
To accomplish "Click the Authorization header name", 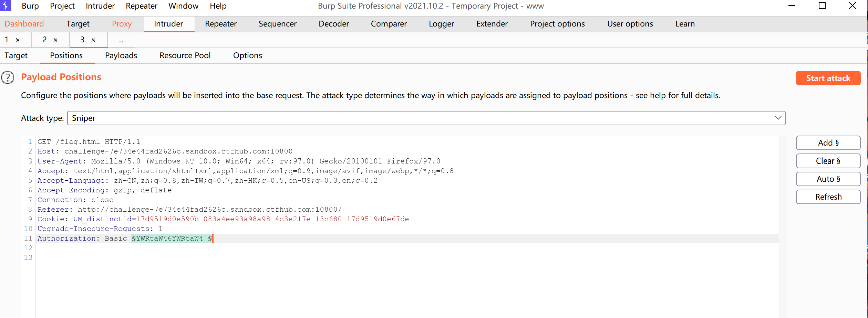I will 67,238.
